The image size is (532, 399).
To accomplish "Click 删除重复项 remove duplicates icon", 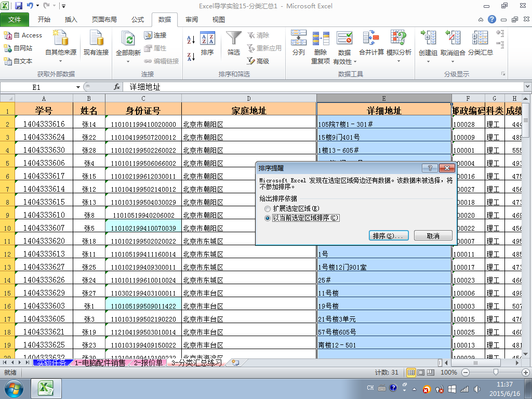I will pos(321,47).
